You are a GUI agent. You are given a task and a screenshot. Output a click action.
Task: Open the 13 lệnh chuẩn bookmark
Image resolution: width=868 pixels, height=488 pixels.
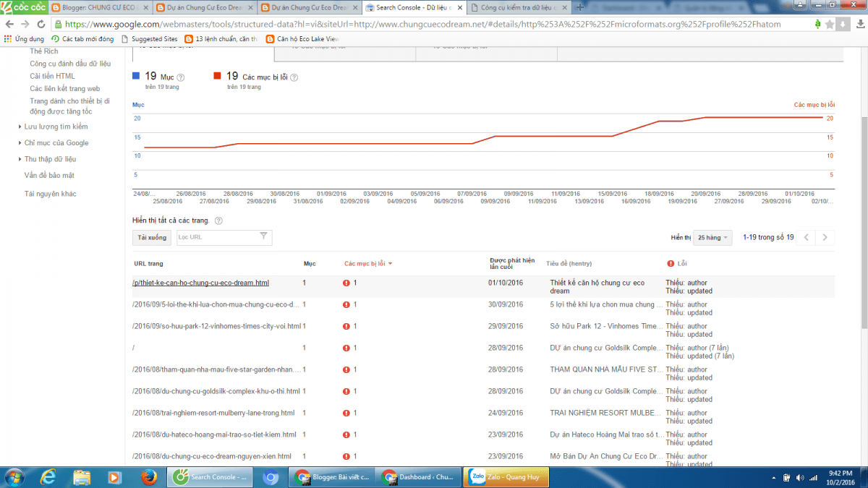(221, 39)
